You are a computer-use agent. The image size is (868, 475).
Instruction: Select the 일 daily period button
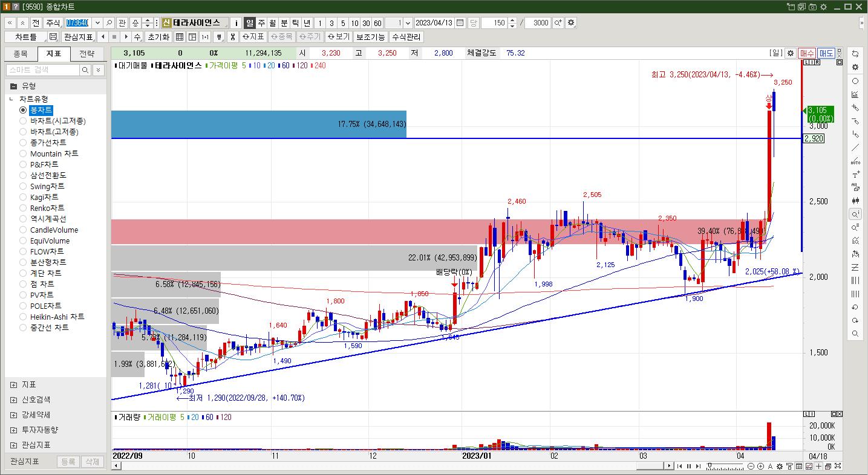pos(250,22)
